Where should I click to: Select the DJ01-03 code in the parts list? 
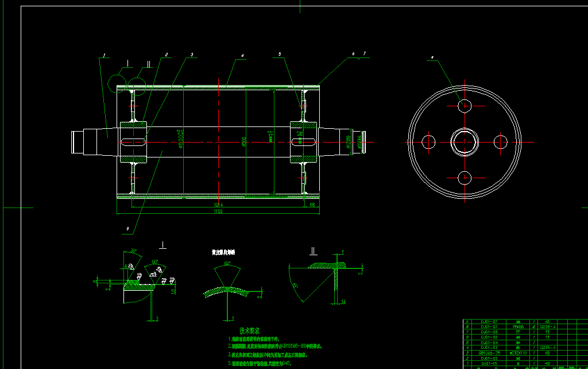click(489, 348)
